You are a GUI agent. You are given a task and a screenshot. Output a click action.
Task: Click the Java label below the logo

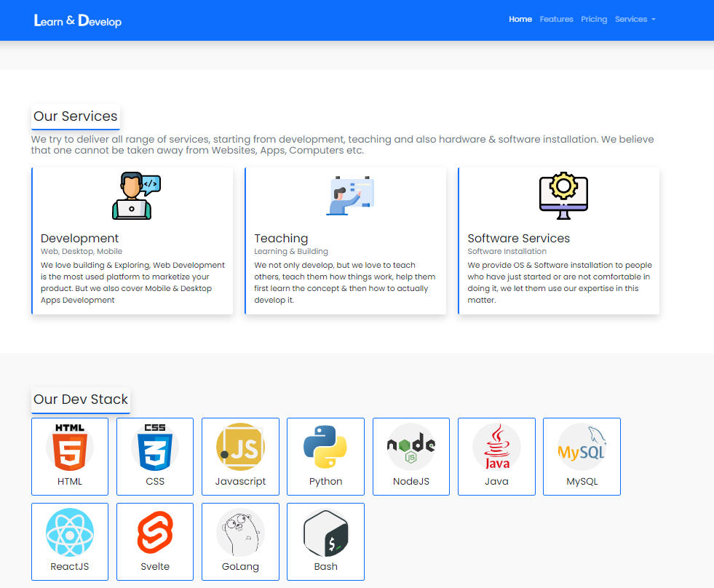point(496,482)
